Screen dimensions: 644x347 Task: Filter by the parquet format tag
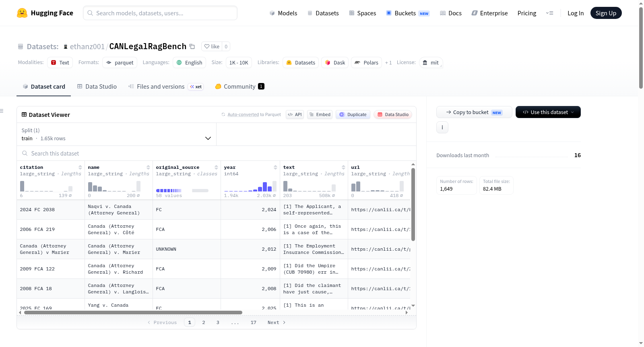point(120,62)
